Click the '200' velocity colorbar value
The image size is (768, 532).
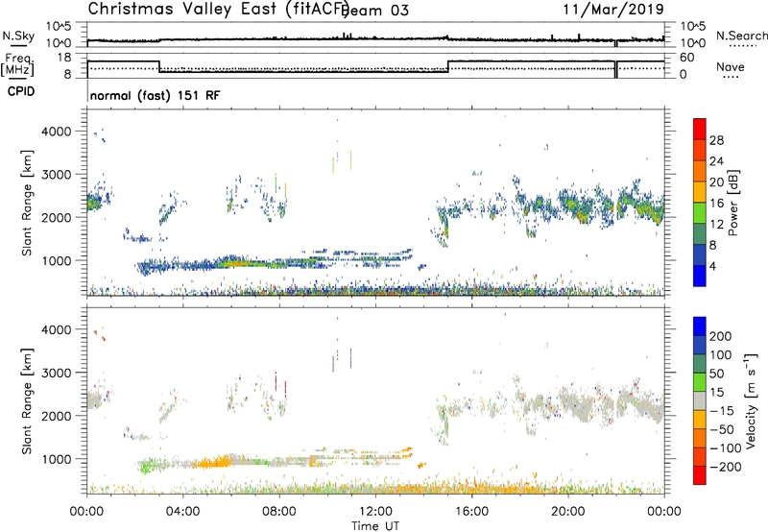(x=721, y=336)
